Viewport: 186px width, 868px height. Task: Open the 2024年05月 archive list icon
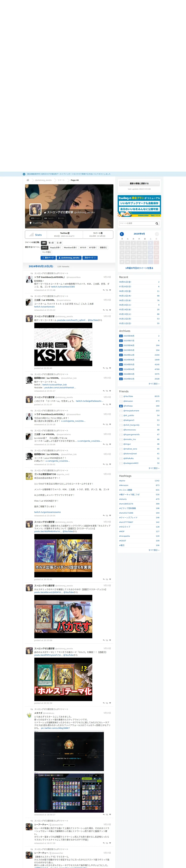pos(121,365)
